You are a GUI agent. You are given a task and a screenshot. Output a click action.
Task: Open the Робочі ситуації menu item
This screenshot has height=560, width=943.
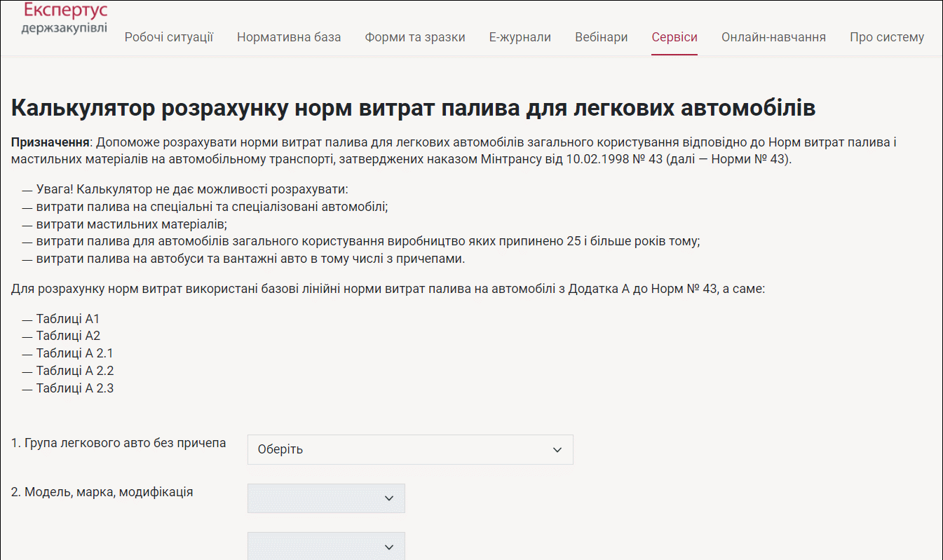[x=169, y=37]
